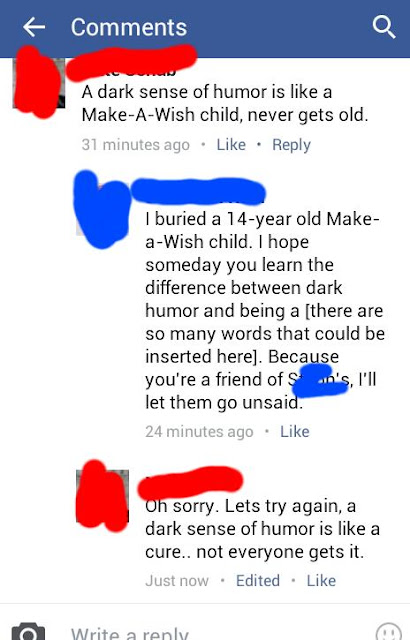Go back using the arrow beside Comments
This screenshot has height=640, width=410.
coord(34,27)
